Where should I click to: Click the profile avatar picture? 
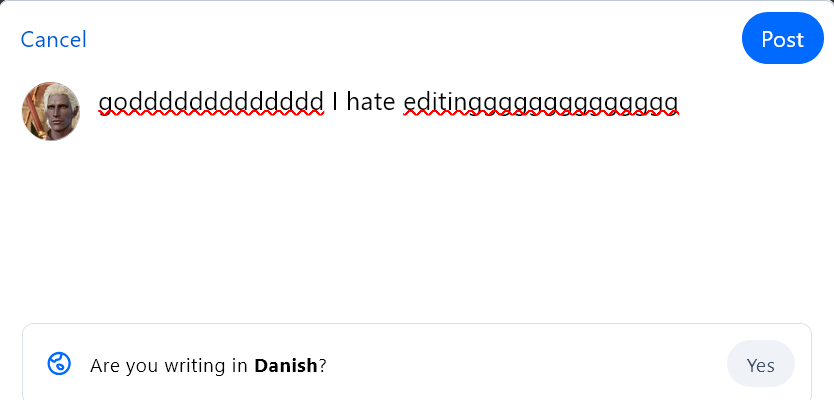tap(51, 111)
